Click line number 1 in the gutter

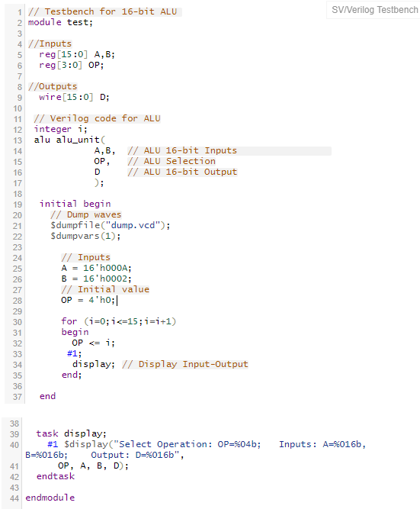[20, 12]
